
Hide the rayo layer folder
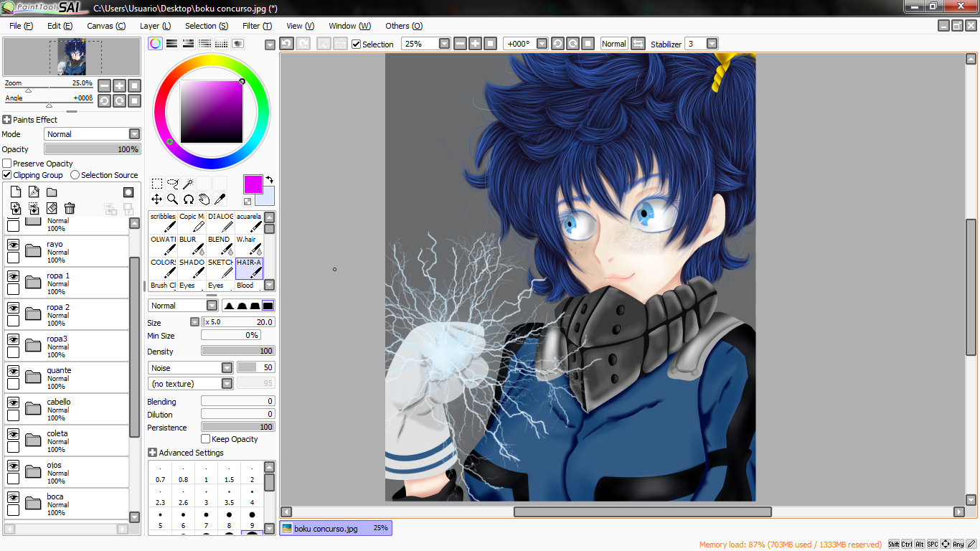13,245
